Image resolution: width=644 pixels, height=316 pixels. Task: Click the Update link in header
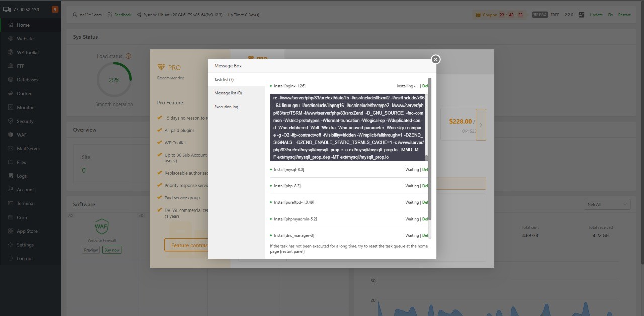(596, 15)
